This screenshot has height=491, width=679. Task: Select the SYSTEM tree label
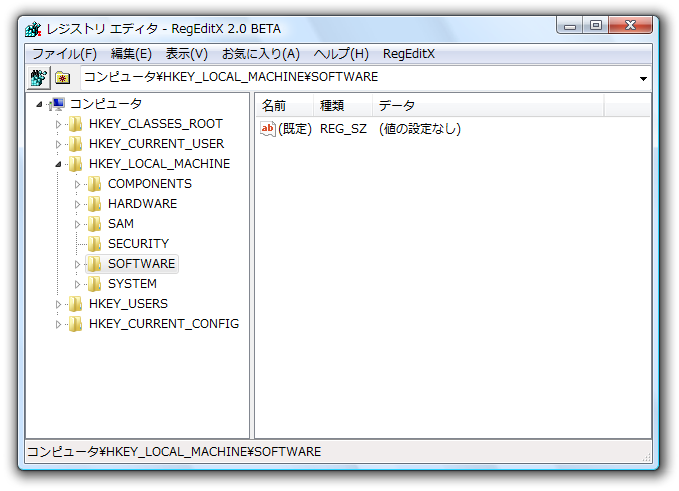tap(132, 284)
